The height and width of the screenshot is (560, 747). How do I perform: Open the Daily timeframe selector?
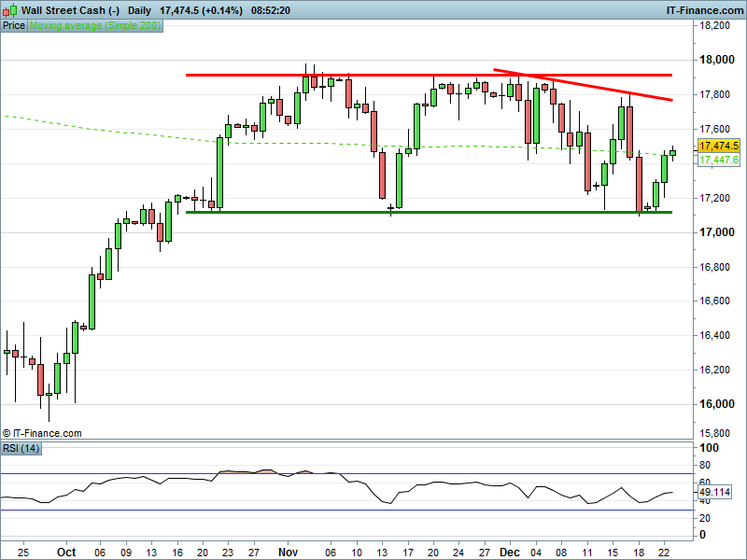[x=139, y=10]
